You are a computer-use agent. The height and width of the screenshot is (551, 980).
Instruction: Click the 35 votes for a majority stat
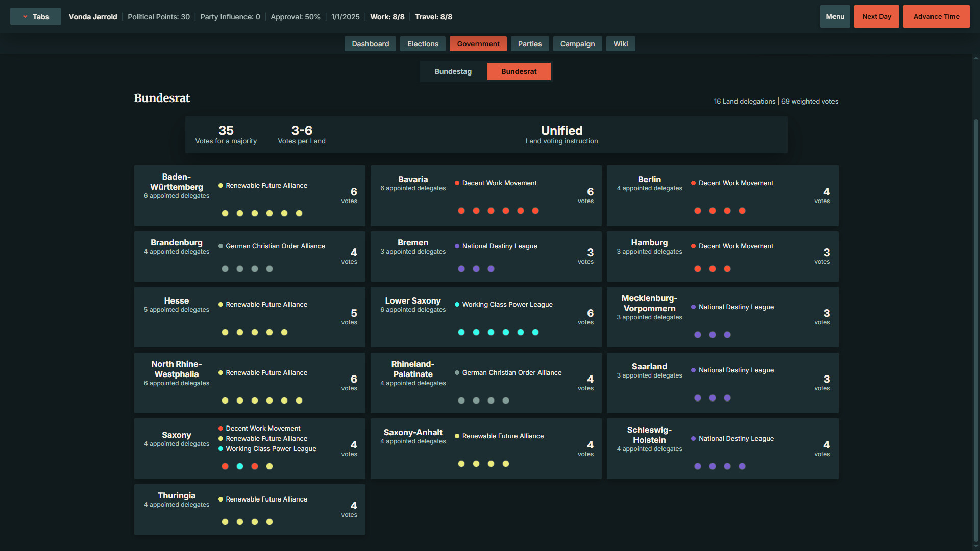[x=226, y=135]
